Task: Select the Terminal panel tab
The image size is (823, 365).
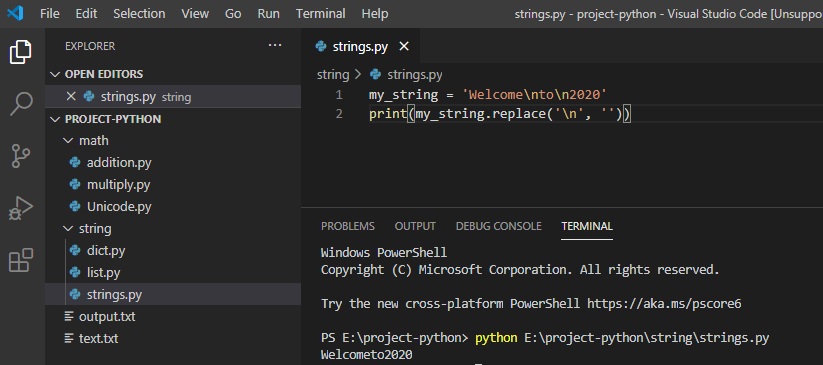Action: [587, 226]
